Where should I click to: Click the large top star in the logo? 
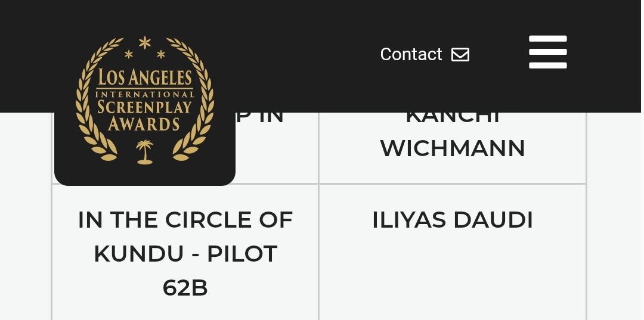point(144,42)
